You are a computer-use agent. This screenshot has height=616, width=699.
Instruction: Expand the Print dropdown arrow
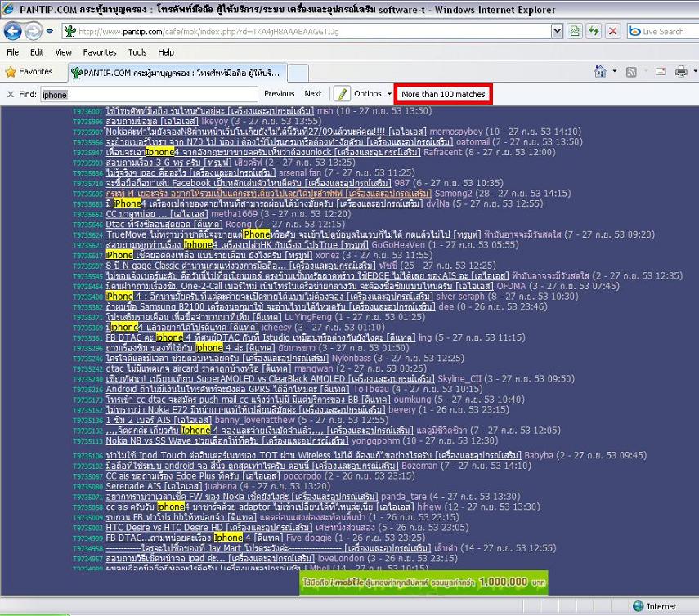pos(696,71)
